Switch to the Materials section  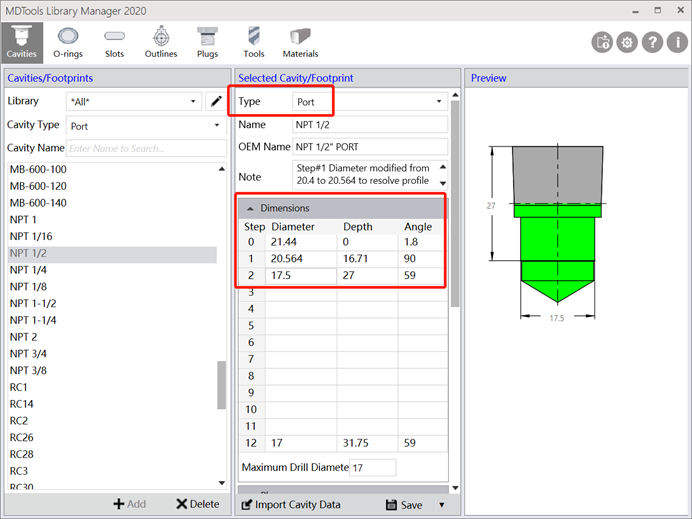click(300, 41)
